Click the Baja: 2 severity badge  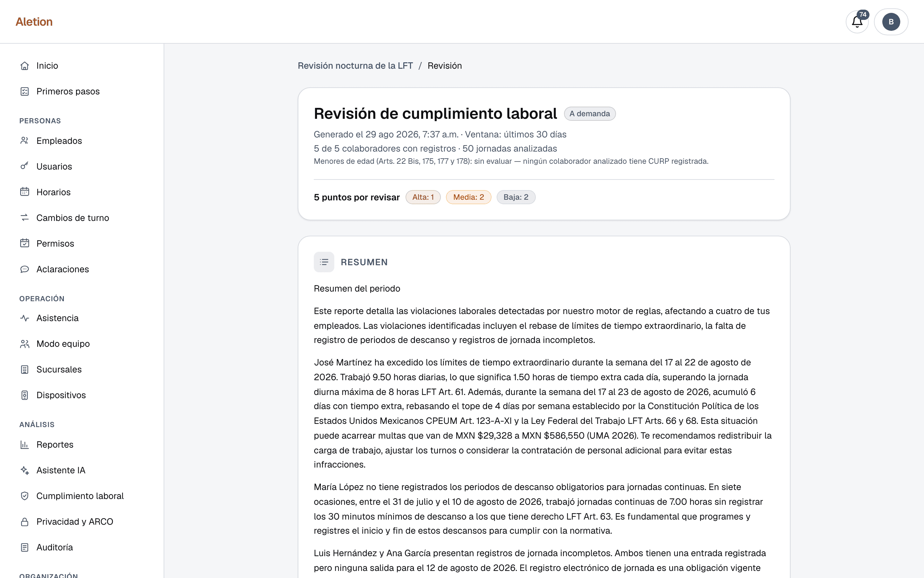click(516, 197)
